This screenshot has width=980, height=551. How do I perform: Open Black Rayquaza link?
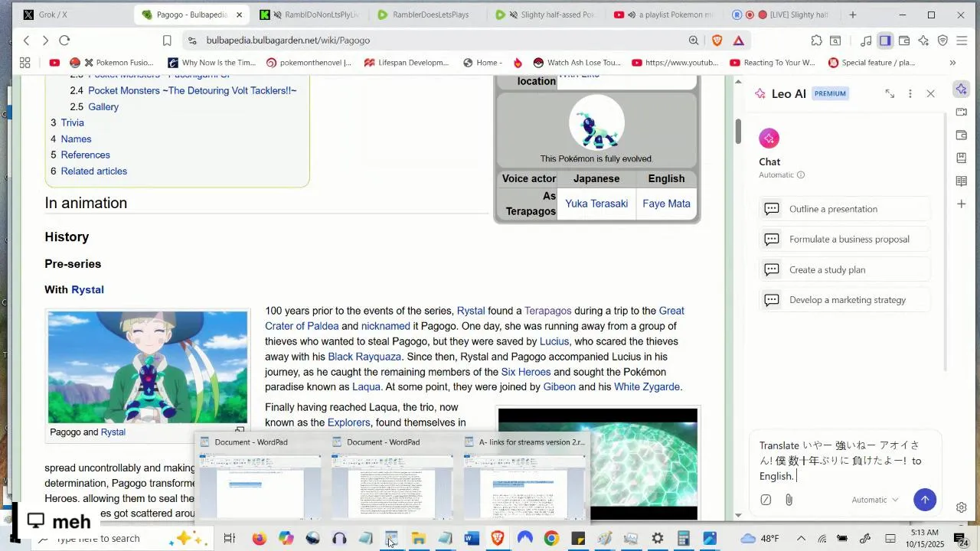pos(364,357)
